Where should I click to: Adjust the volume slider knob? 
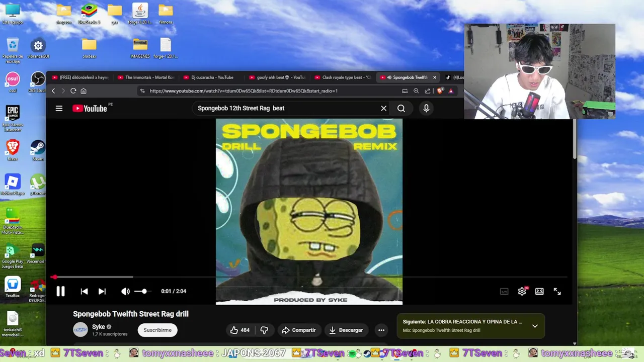click(144, 291)
